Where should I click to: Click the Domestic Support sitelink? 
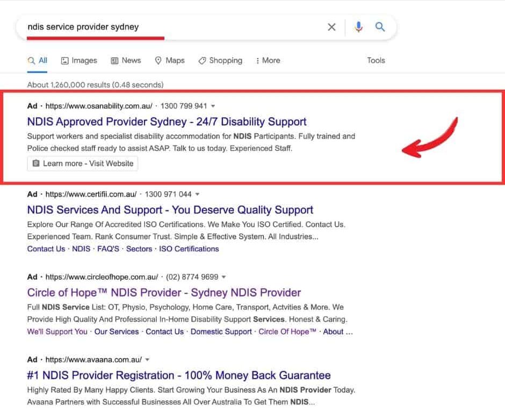point(221,332)
